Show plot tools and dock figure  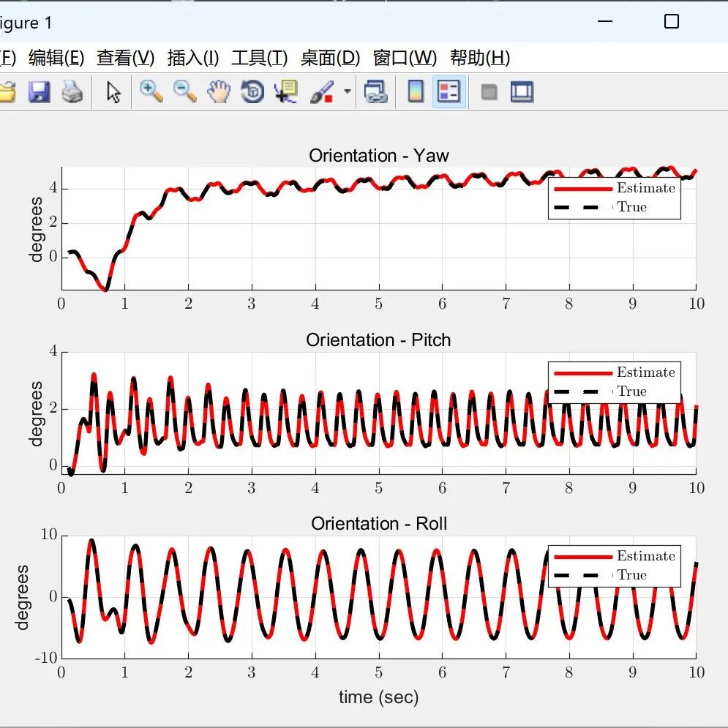tap(522, 91)
